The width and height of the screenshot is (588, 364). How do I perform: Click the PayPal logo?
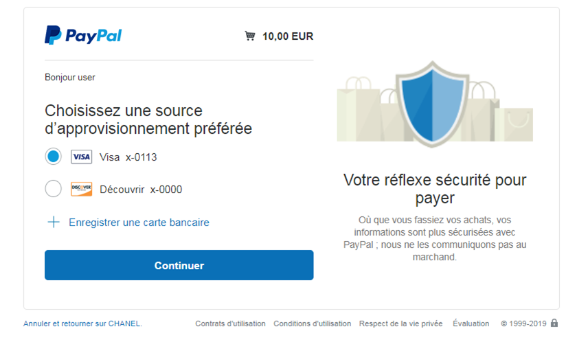pyautogui.click(x=83, y=36)
